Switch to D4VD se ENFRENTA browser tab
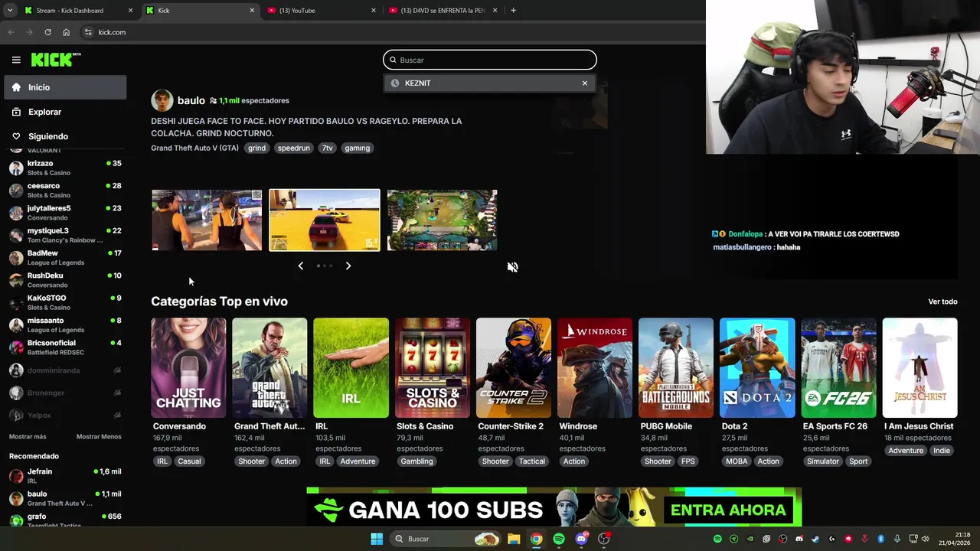The width and height of the screenshot is (980, 551). pos(443,11)
